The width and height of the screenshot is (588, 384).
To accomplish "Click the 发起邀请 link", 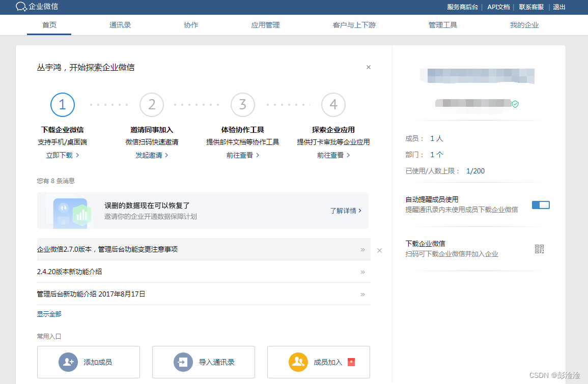I will tap(149, 155).
